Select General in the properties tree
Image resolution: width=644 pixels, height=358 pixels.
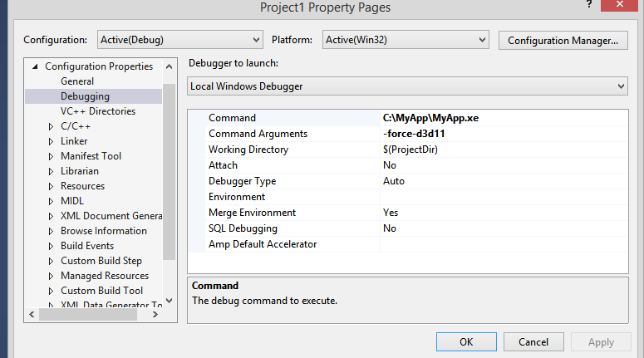[77, 81]
